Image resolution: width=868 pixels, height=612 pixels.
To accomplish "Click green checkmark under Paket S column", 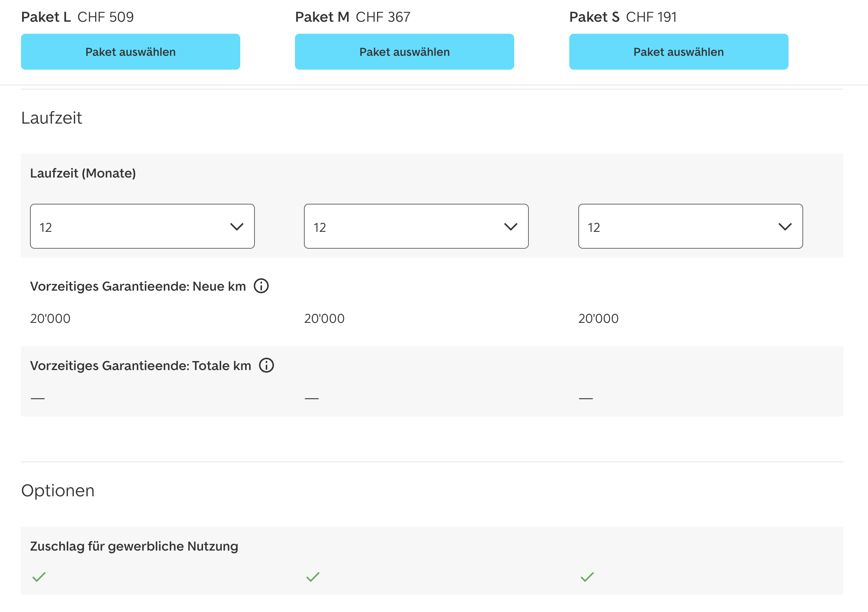I will tap(587, 577).
